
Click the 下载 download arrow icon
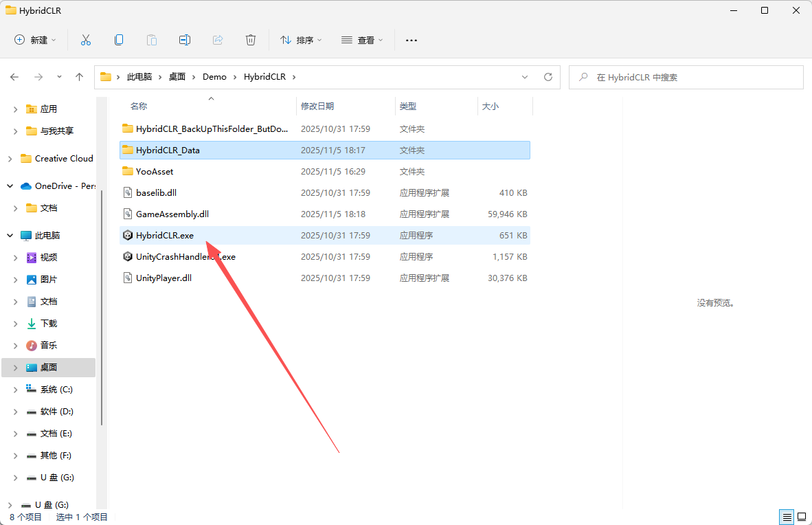click(32, 324)
